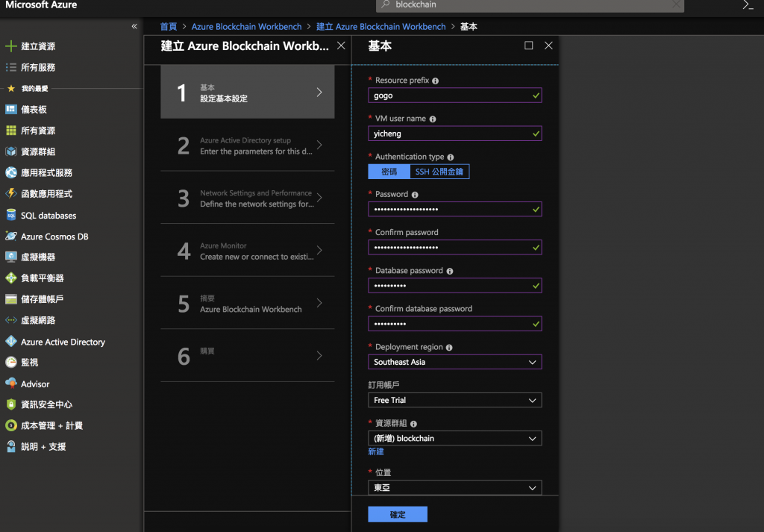The height and width of the screenshot is (532, 764).
Task: Open 建立資源 in sidebar
Action: point(38,46)
